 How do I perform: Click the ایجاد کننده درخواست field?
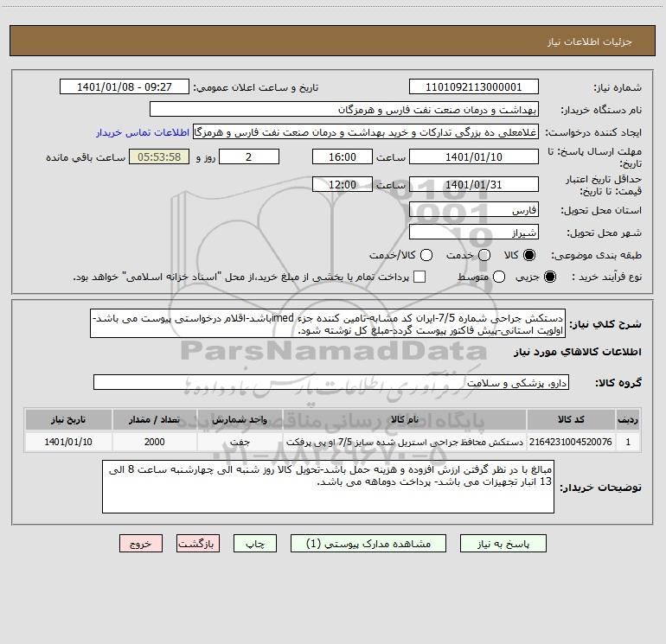tap(366, 132)
